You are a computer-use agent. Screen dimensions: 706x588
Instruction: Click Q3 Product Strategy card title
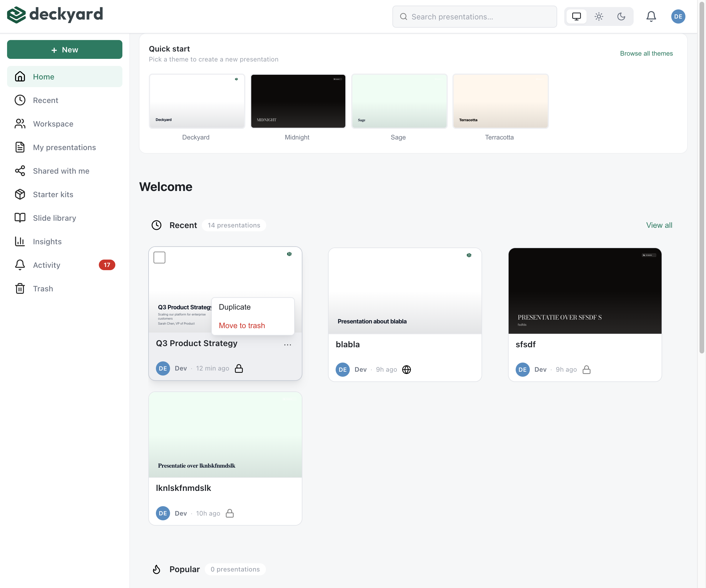click(197, 343)
